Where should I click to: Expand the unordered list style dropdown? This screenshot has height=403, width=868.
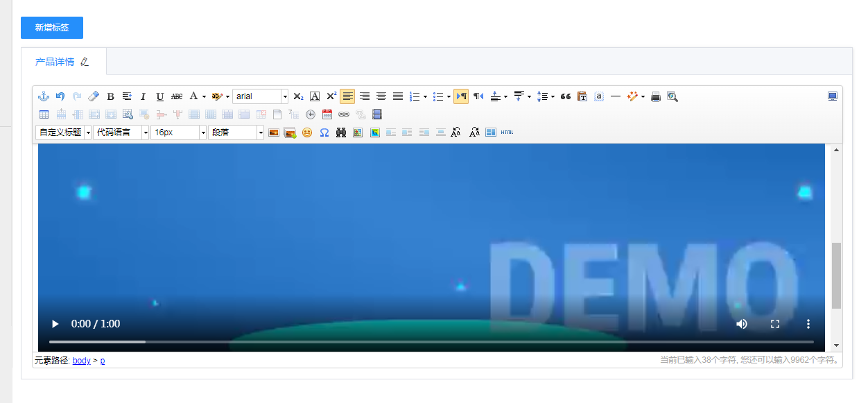click(449, 96)
